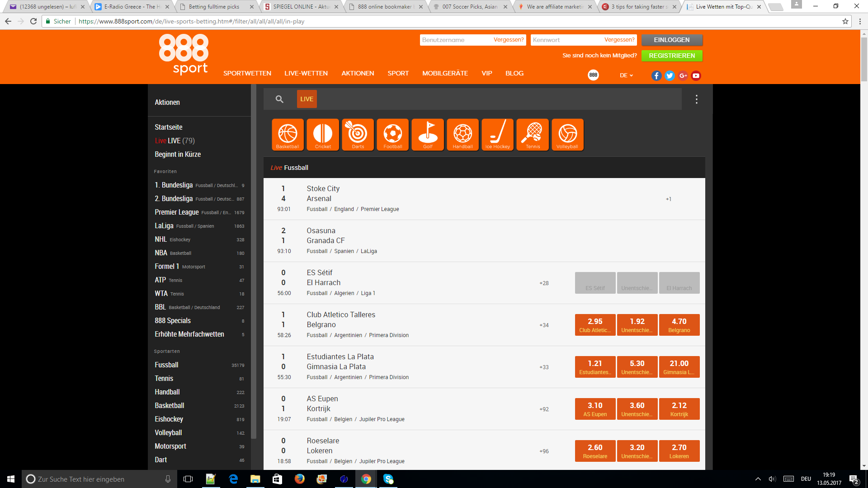
Task: Open Windows Start menu
Action: pyautogui.click(x=11, y=479)
